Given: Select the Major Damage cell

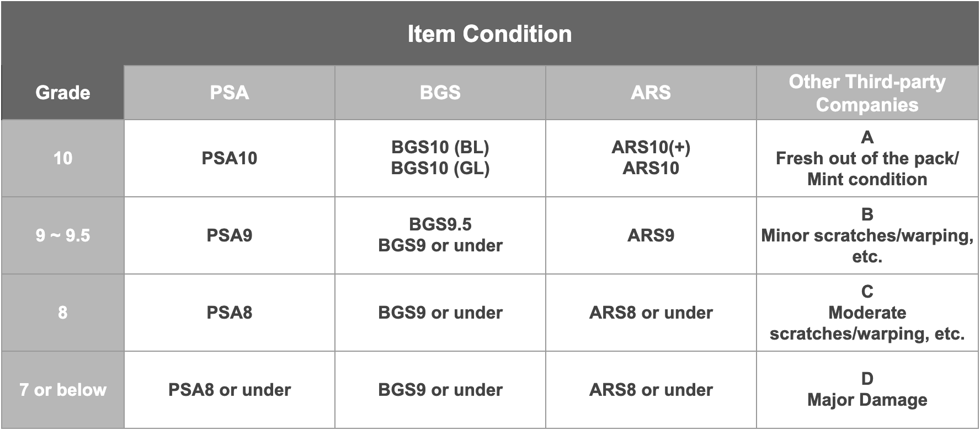Looking at the screenshot, I should tap(867, 400).
